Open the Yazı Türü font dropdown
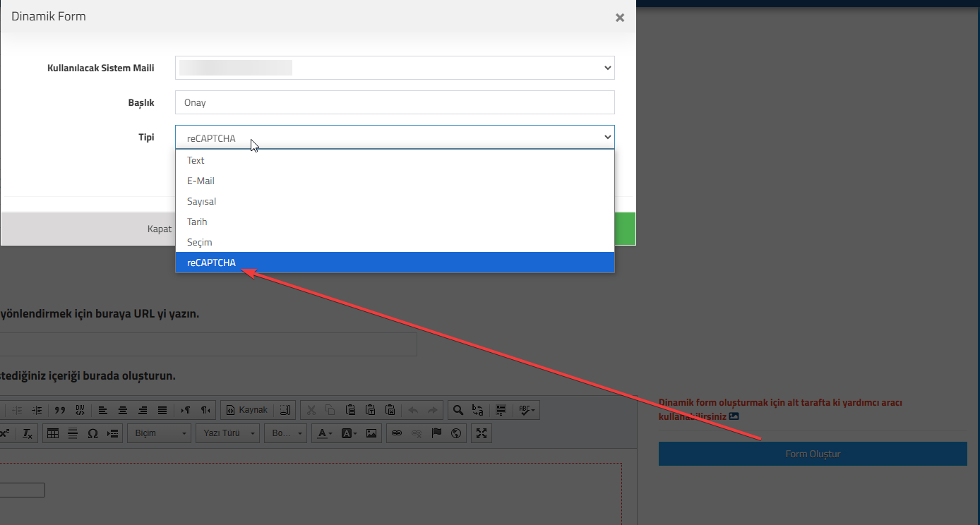 click(x=227, y=433)
